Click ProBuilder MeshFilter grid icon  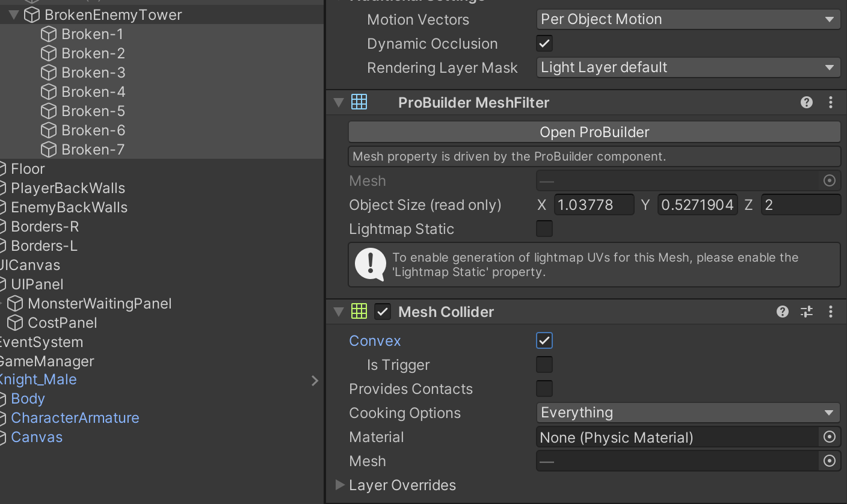click(x=359, y=102)
